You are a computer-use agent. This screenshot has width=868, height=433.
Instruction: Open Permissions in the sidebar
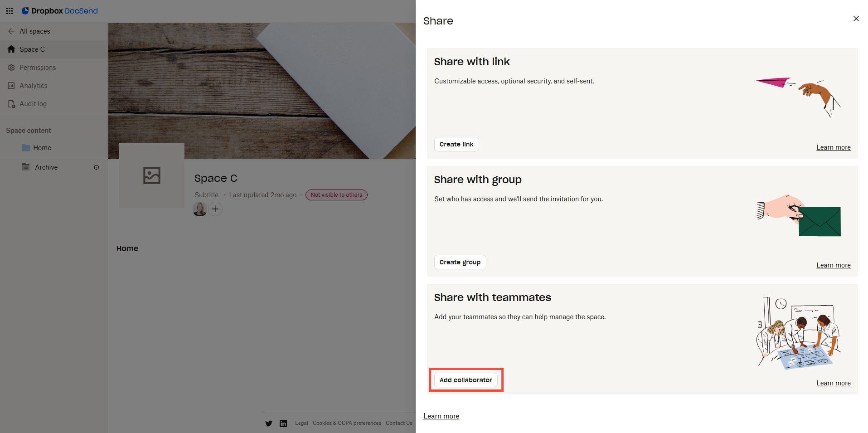38,68
